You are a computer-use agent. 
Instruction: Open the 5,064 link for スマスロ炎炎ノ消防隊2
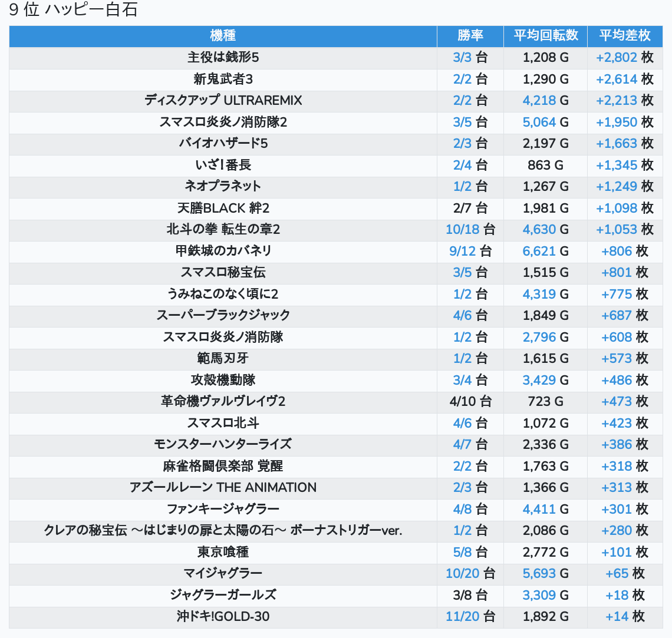point(539,123)
